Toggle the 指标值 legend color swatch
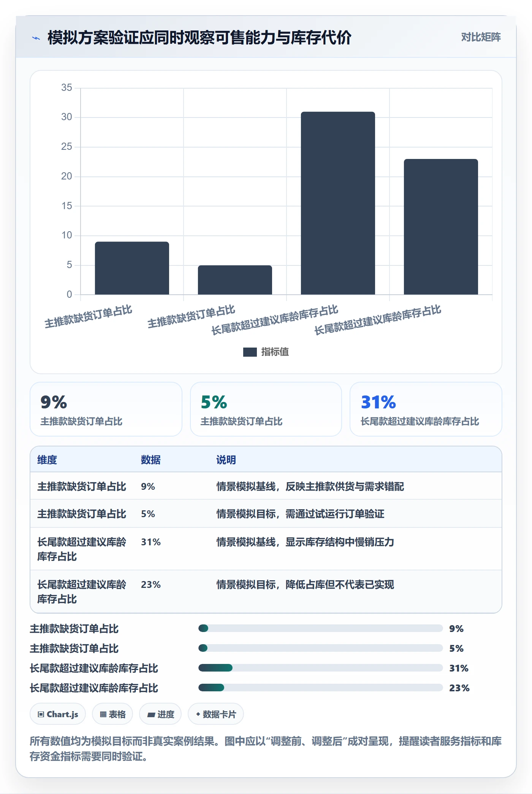The height and width of the screenshot is (794, 532). 250,352
